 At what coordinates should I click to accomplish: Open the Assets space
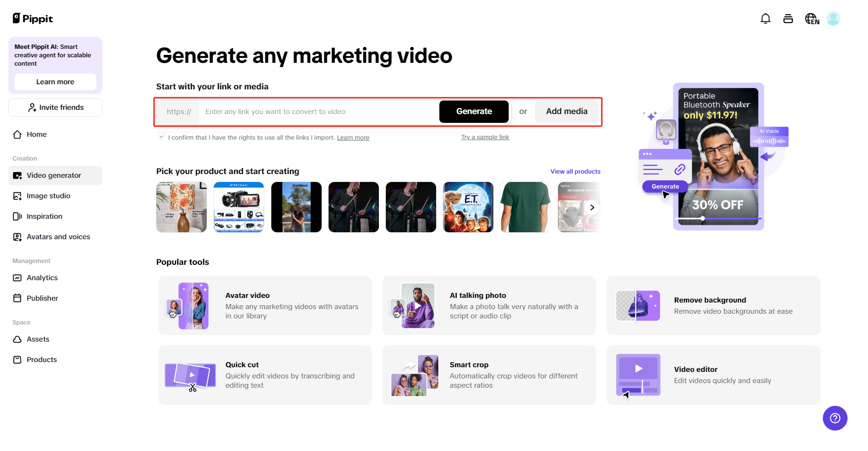pyautogui.click(x=38, y=339)
